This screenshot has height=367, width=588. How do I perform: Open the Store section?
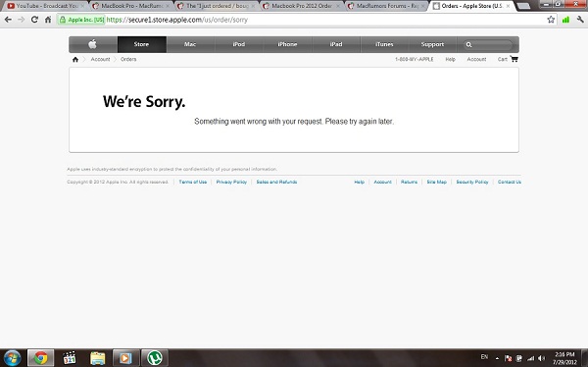point(142,44)
